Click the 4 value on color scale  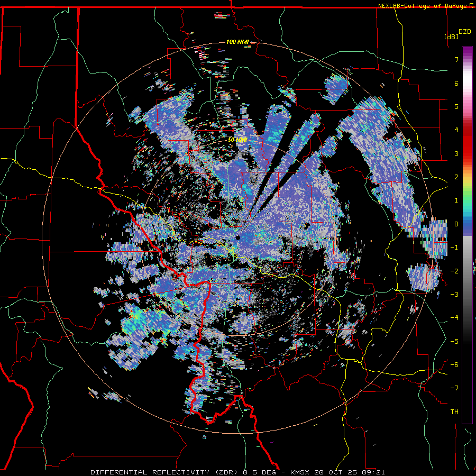click(x=456, y=130)
